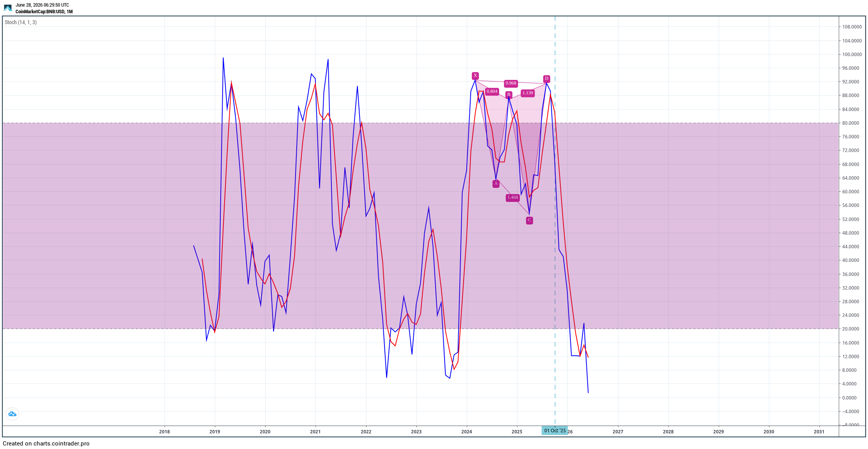Image resolution: width=868 pixels, height=449 pixels.
Task: Click the 56.0000 value on the scale
Action: click(x=850, y=205)
